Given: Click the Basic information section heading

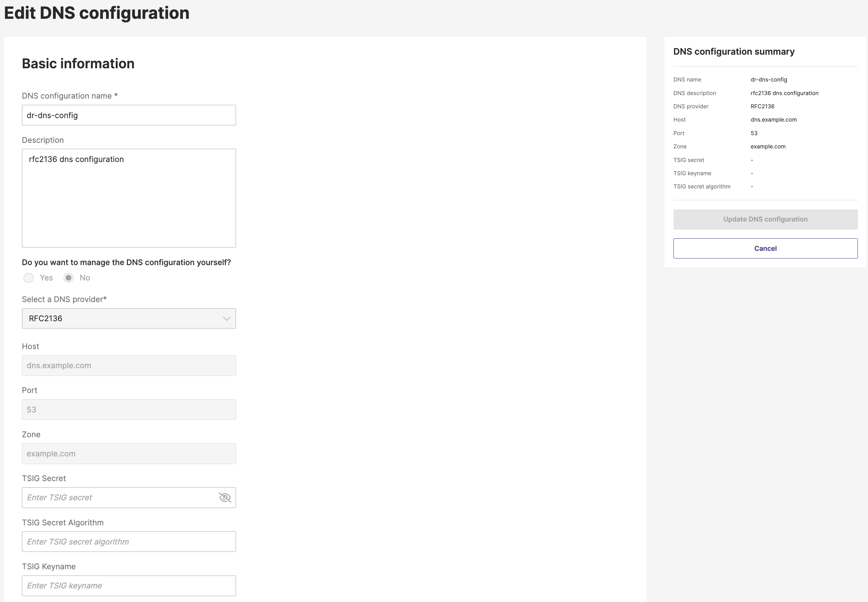Looking at the screenshot, I should coord(78,64).
